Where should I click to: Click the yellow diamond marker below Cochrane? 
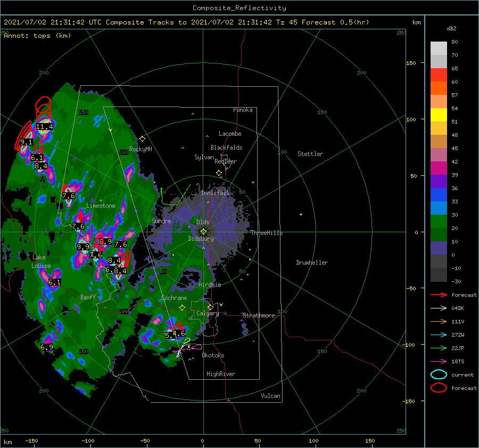point(183,308)
